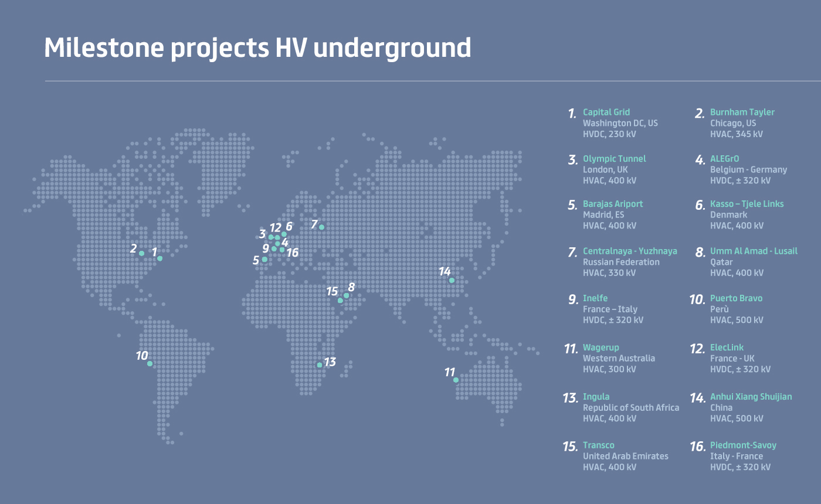Click Umm Al Amad - Lusail title
The width and height of the screenshot is (821, 504).
[x=754, y=251]
